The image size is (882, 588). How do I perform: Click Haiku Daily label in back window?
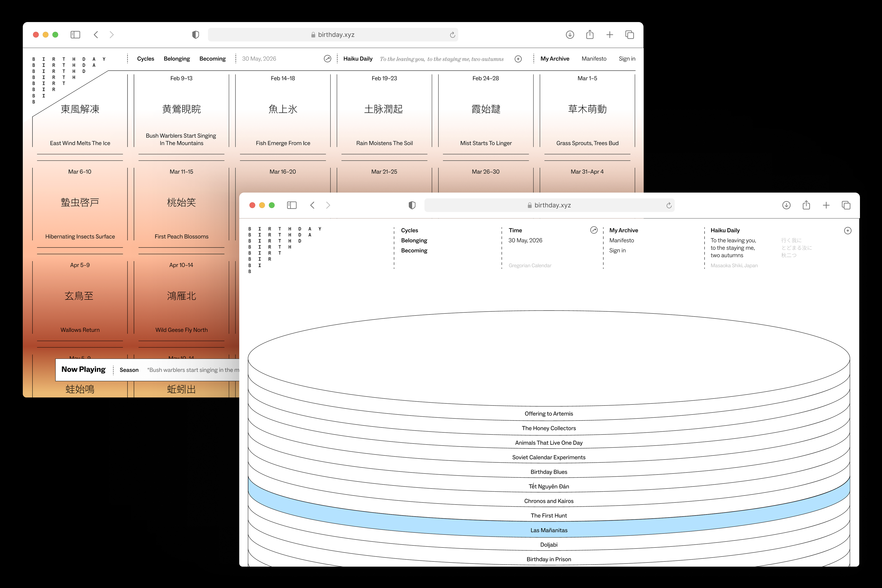[358, 58]
